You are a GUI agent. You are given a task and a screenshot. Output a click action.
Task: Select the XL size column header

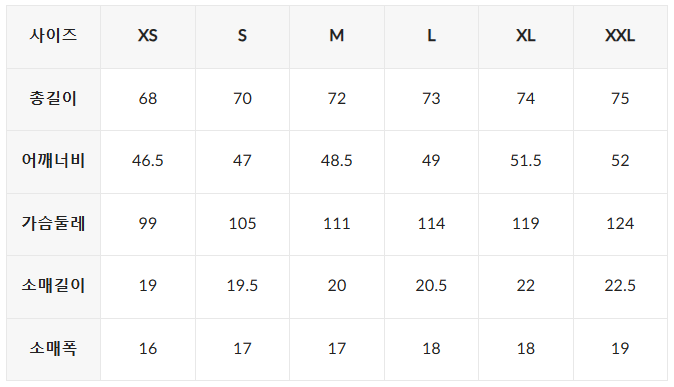click(526, 37)
